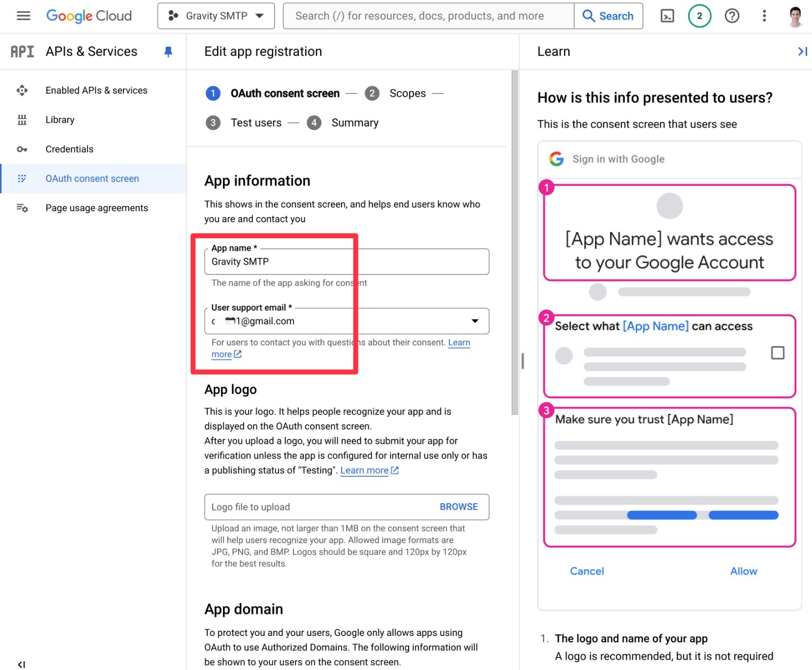This screenshot has height=670, width=812.
Task: Click the 'How is this info presented to users?' heading
Action: coord(655,97)
